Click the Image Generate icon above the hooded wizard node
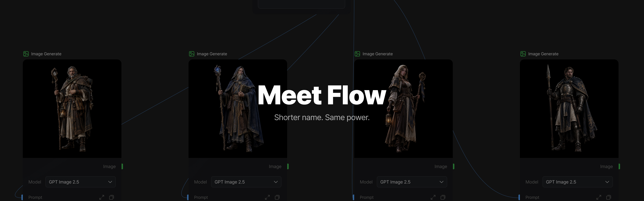The image size is (644, 201). coord(192,54)
